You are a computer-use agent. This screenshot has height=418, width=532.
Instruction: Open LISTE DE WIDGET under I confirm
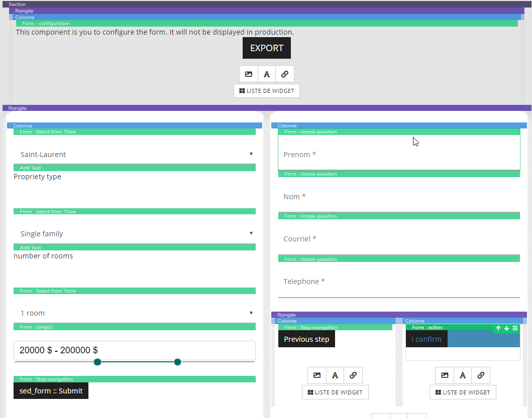pos(463,392)
